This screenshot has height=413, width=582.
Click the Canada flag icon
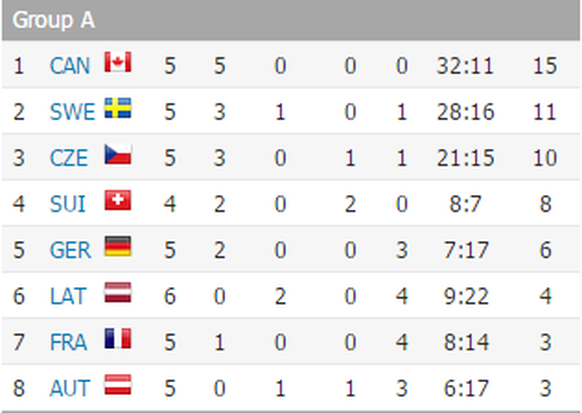(x=118, y=62)
